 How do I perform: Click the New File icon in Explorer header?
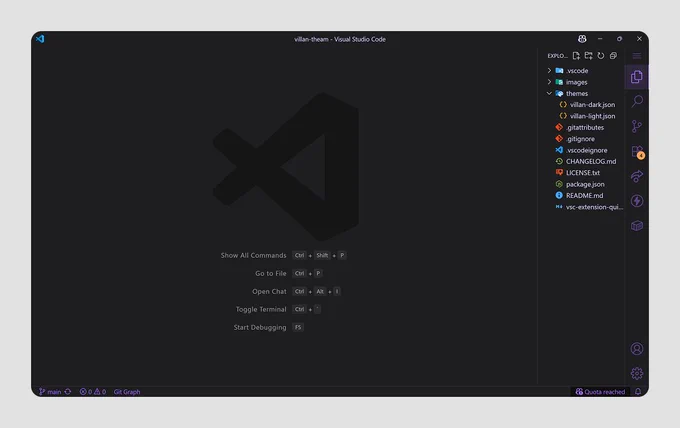click(576, 56)
